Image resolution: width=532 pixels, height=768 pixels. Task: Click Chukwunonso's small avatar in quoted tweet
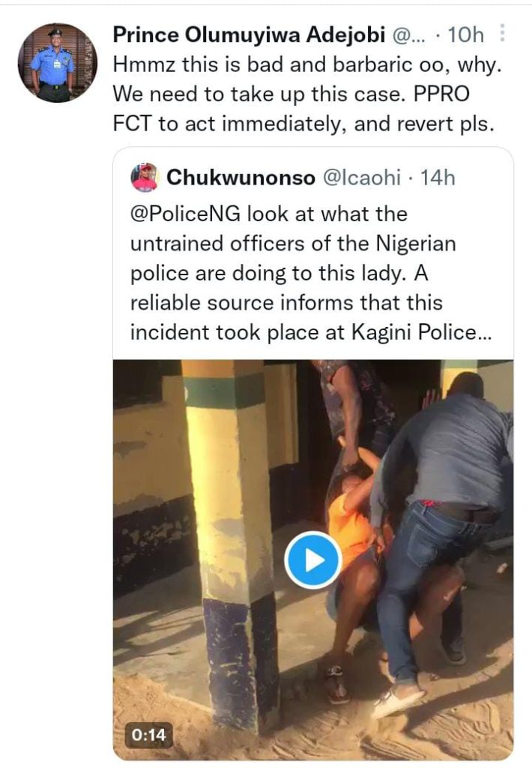(x=144, y=178)
